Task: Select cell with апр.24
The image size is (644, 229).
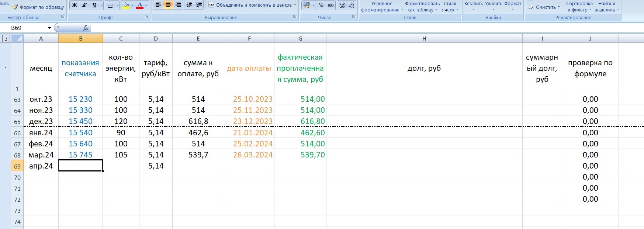Action: click(x=41, y=166)
